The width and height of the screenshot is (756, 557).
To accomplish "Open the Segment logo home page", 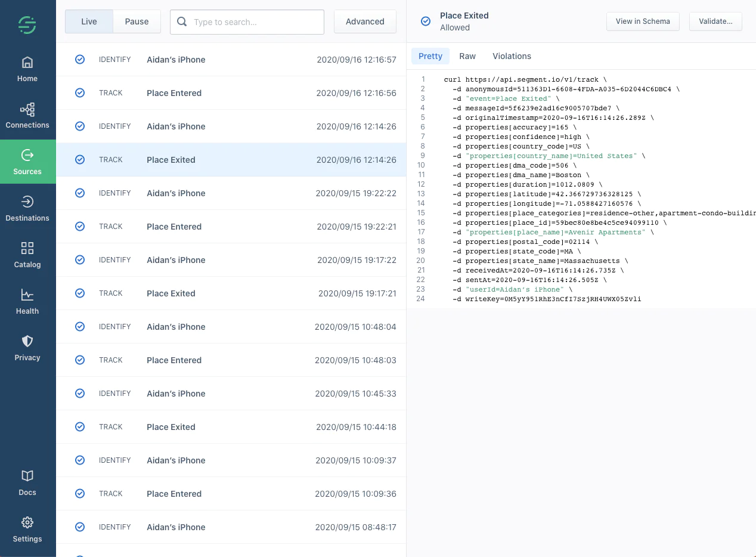I will pos(27,25).
